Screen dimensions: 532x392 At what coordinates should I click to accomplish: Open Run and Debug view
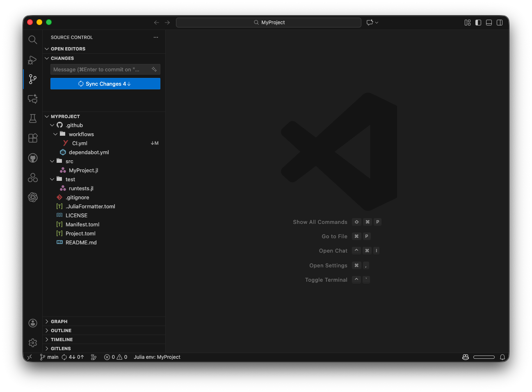point(33,60)
